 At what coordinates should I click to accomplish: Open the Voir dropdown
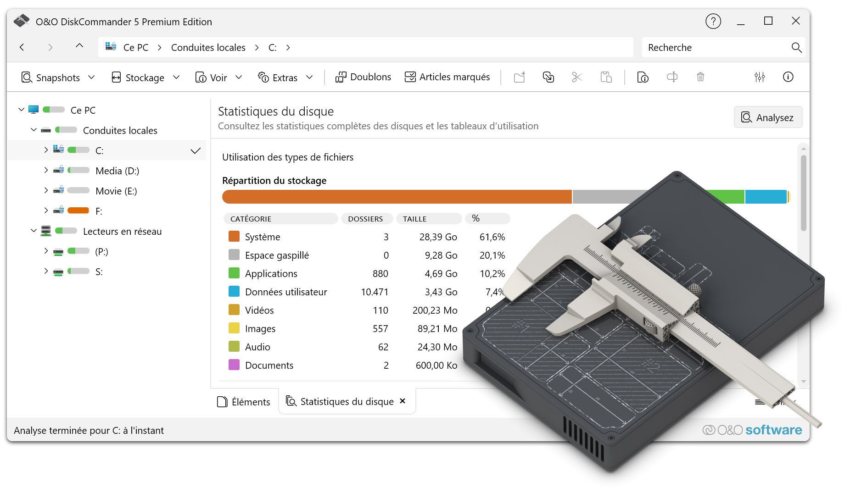point(239,77)
